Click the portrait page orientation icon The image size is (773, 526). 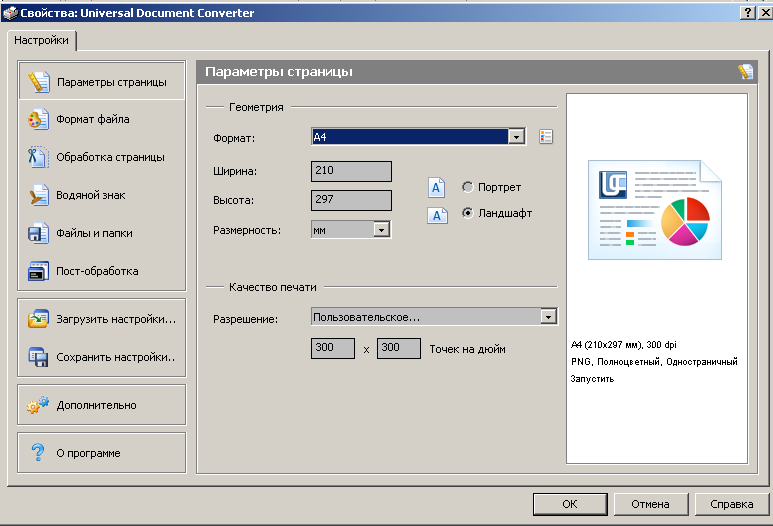pyautogui.click(x=436, y=187)
